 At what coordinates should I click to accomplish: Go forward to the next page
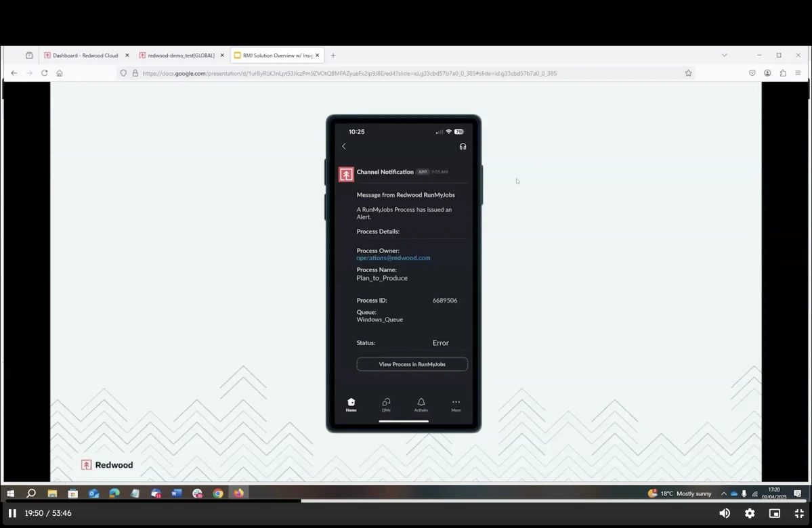point(29,73)
